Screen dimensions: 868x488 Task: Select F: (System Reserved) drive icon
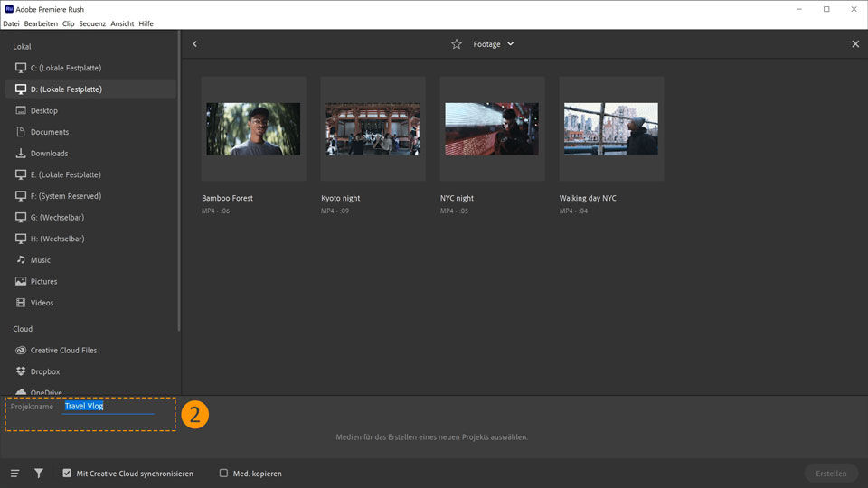tap(21, 196)
